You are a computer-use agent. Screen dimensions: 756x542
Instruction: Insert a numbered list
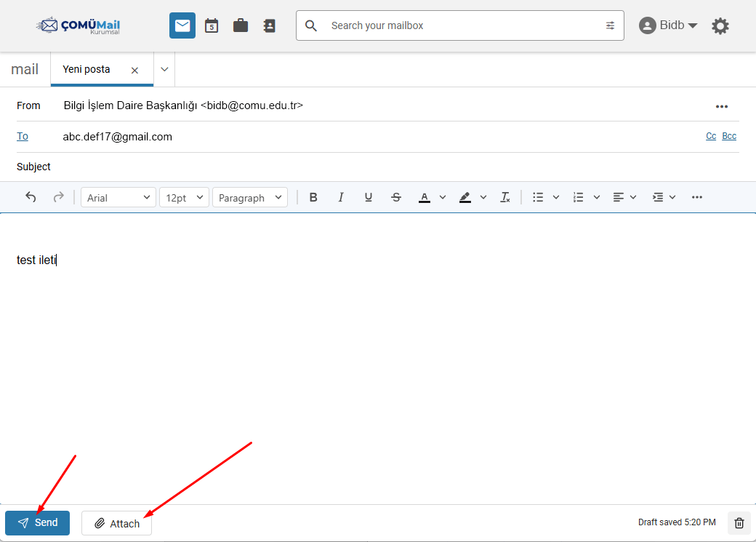pyautogui.click(x=579, y=197)
